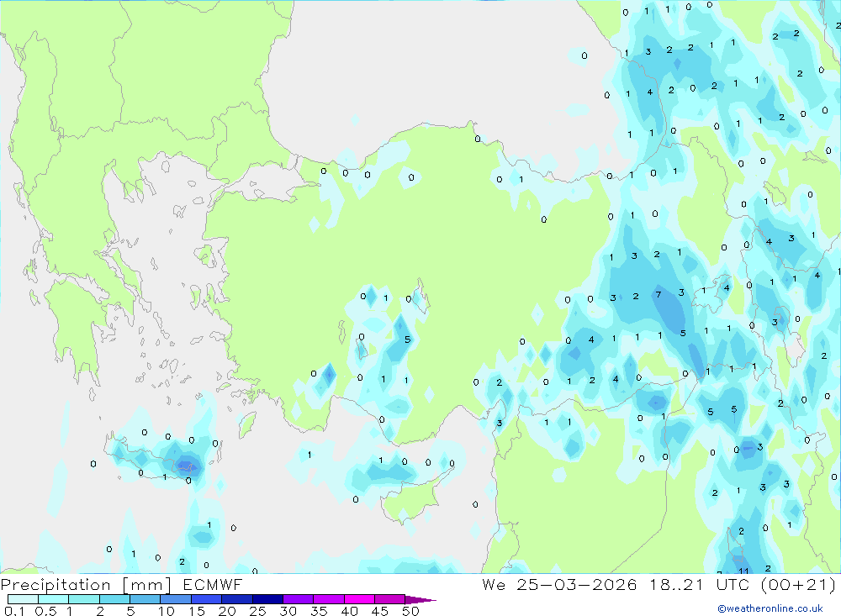
Task: Click the '(00+21)' forecast offset text
Action: pos(799,584)
